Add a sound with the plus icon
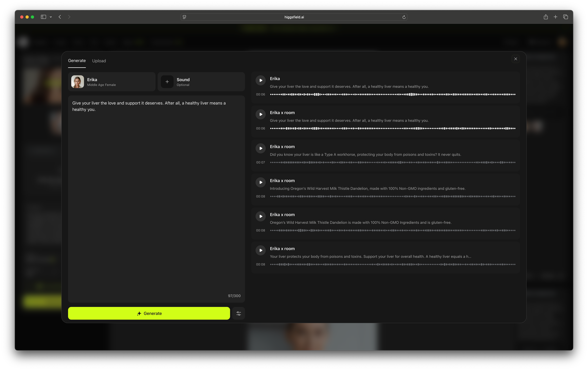The width and height of the screenshot is (588, 370). (x=167, y=82)
